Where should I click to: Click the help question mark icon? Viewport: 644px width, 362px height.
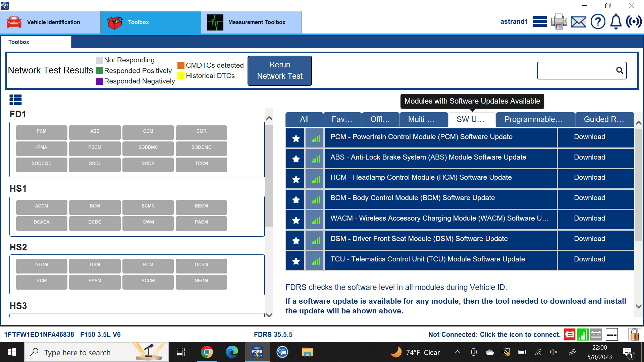598,22
